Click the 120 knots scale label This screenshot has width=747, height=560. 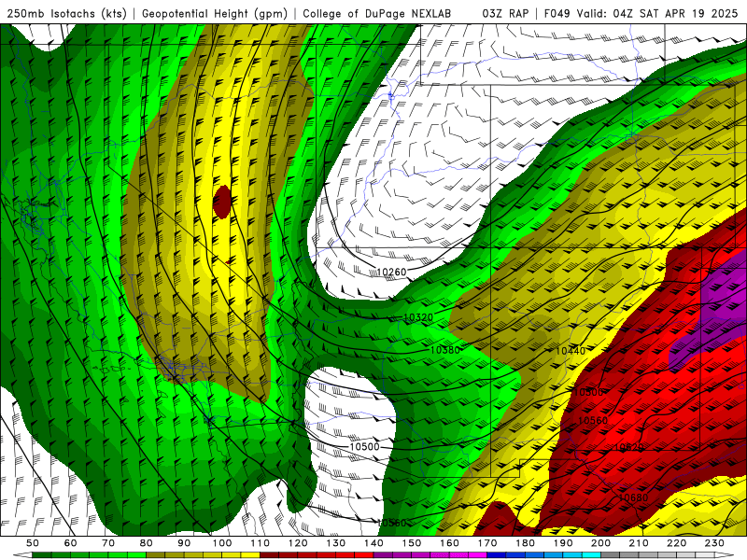[x=298, y=542]
